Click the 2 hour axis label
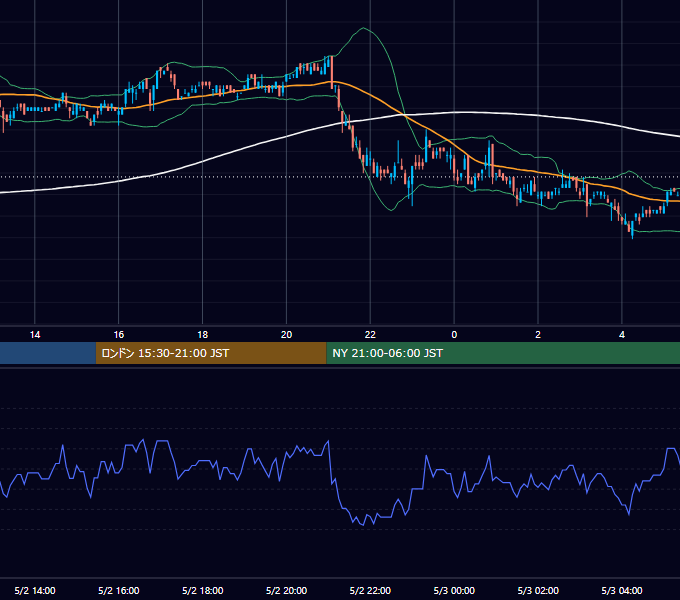The image size is (680, 600). click(x=538, y=335)
